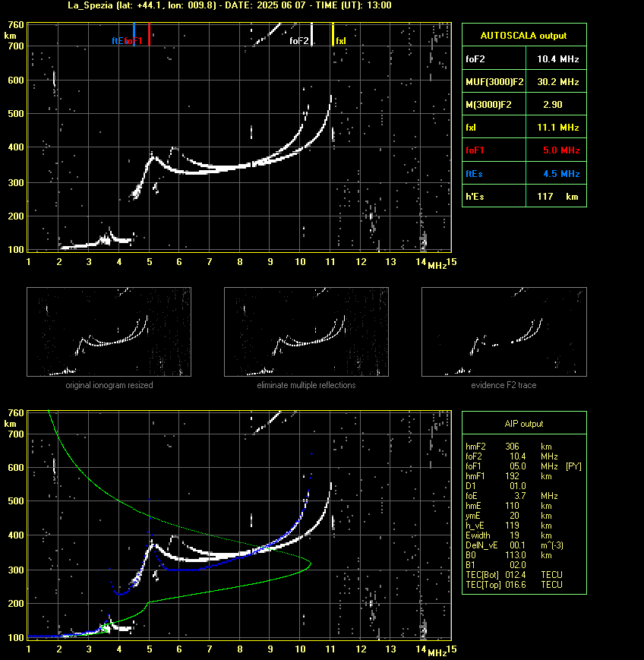
Task: Click the 'evidence F2 trace' caption
Action: [x=504, y=385]
